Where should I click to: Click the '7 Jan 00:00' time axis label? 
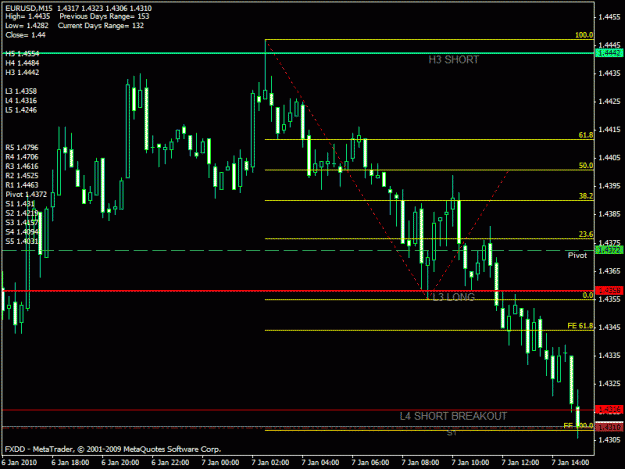(220, 463)
